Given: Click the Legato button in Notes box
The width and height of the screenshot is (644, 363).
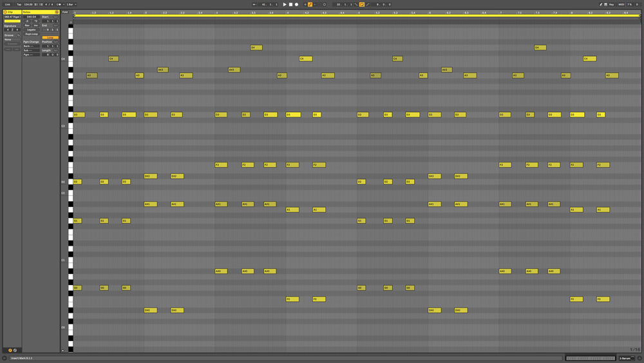Looking at the screenshot, I should tap(32, 29).
